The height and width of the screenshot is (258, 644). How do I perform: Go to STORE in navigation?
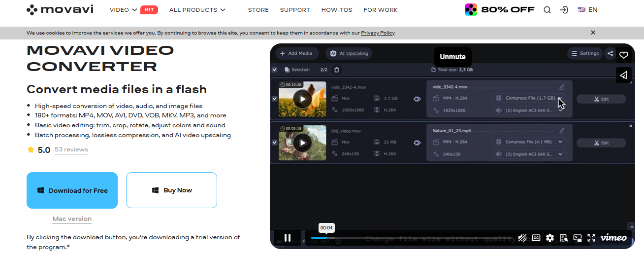coord(258,10)
